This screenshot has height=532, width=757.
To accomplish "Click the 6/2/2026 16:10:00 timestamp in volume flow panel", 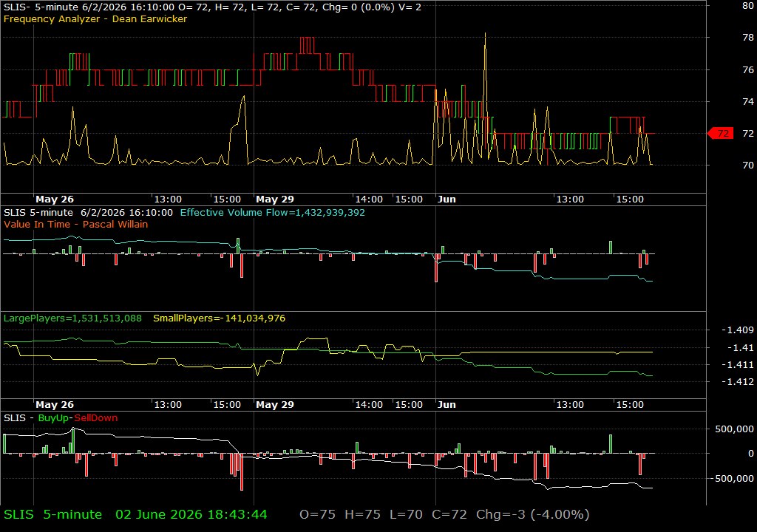I will [126, 212].
